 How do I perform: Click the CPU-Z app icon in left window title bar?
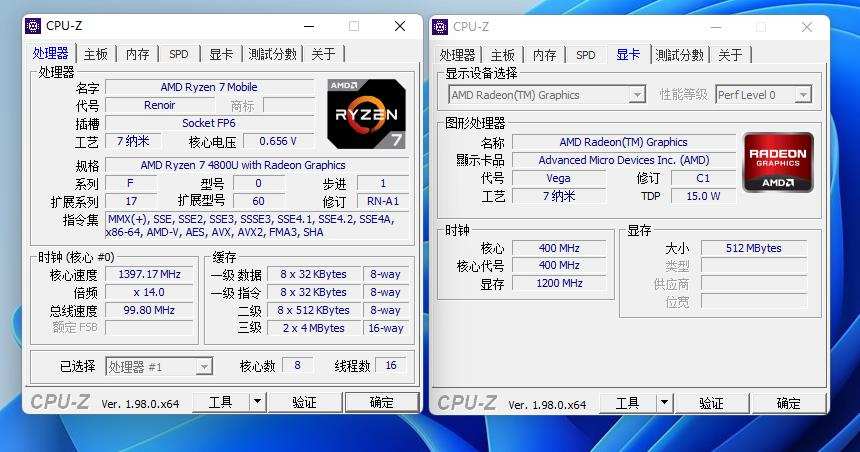(x=33, y=26)
